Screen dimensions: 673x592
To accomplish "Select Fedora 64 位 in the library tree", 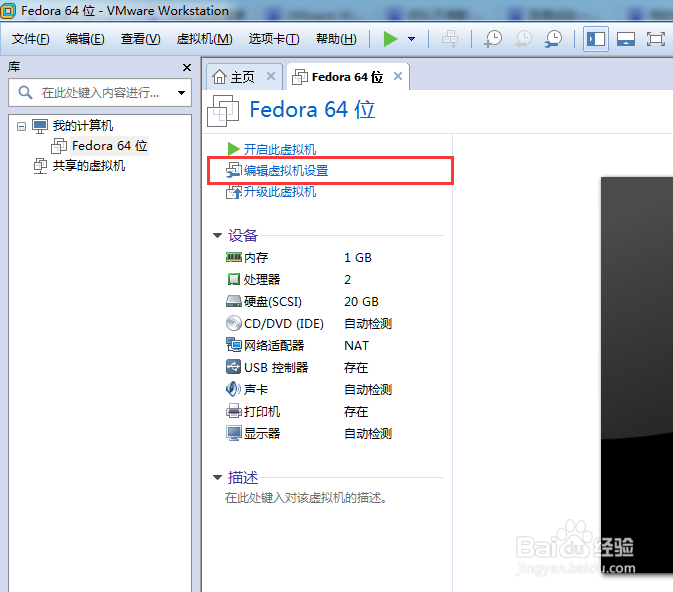I will 109,146.
